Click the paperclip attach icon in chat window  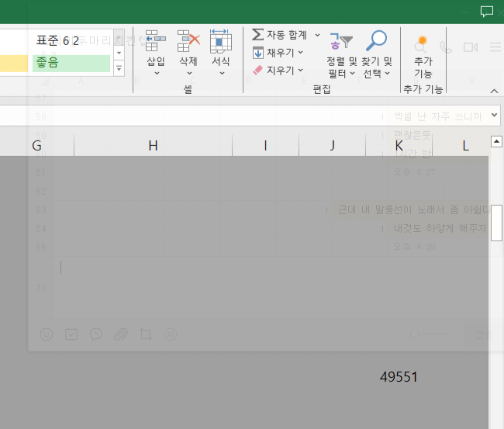coord(121,334)
